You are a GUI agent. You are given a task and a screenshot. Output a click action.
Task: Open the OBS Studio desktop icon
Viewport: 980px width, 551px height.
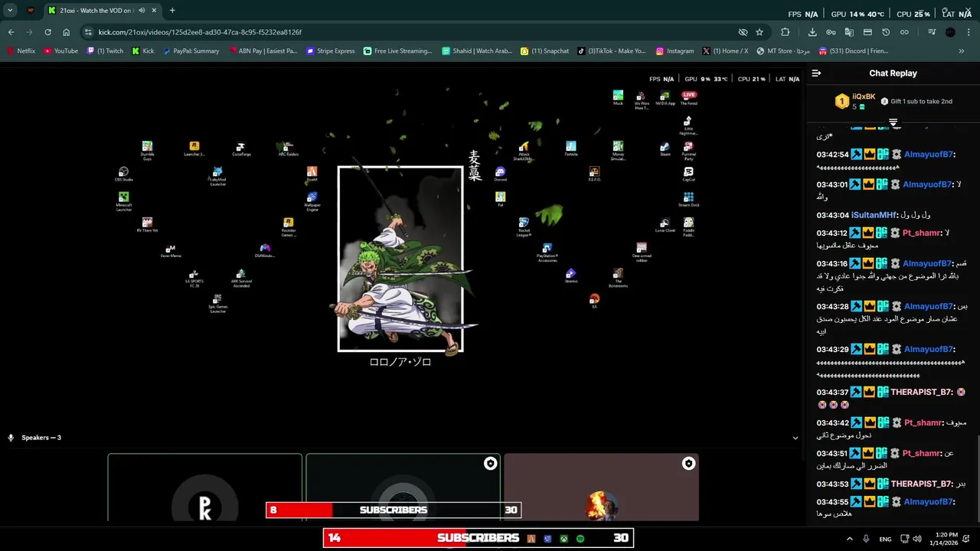click(123, 174)
